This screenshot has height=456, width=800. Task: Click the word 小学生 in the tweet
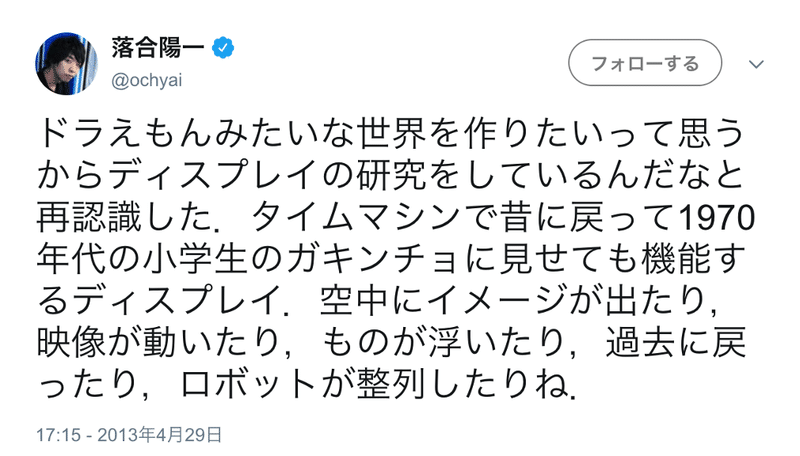point(195,260)
